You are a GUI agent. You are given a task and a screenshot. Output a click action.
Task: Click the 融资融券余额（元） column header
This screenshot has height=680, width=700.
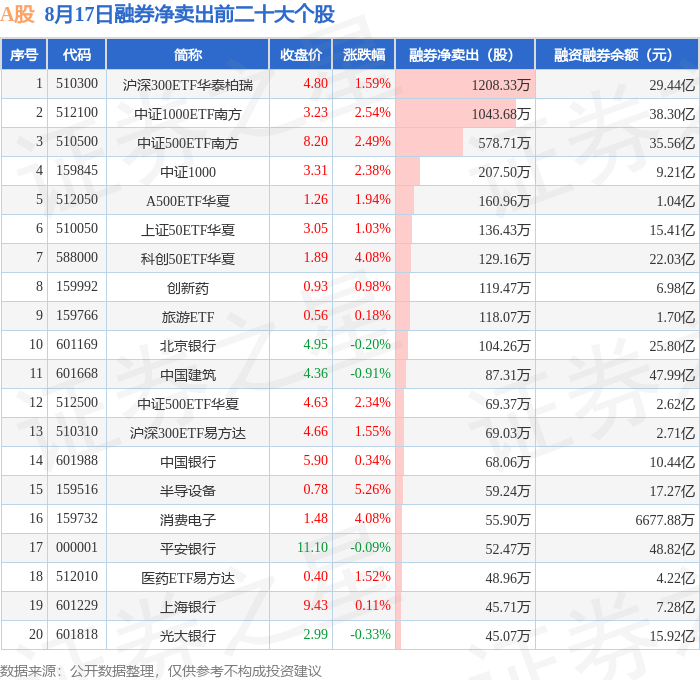(617, 54)
